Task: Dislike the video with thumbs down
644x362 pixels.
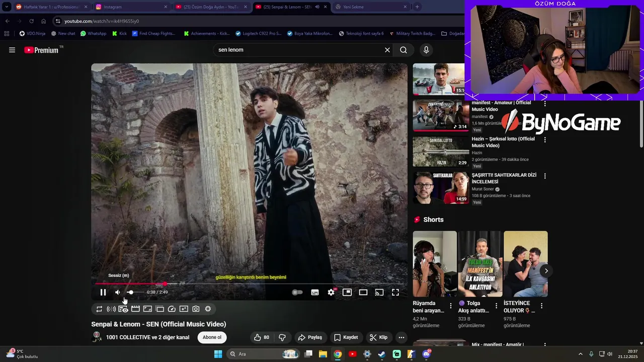Action: pyautogui.click(x=282, y=337)
